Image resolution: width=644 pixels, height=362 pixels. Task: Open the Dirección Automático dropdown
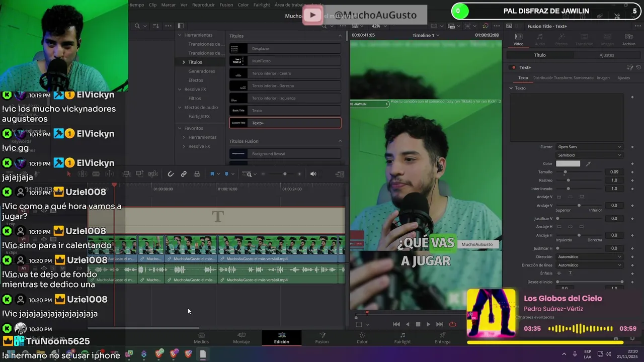[x=589, y=257]
